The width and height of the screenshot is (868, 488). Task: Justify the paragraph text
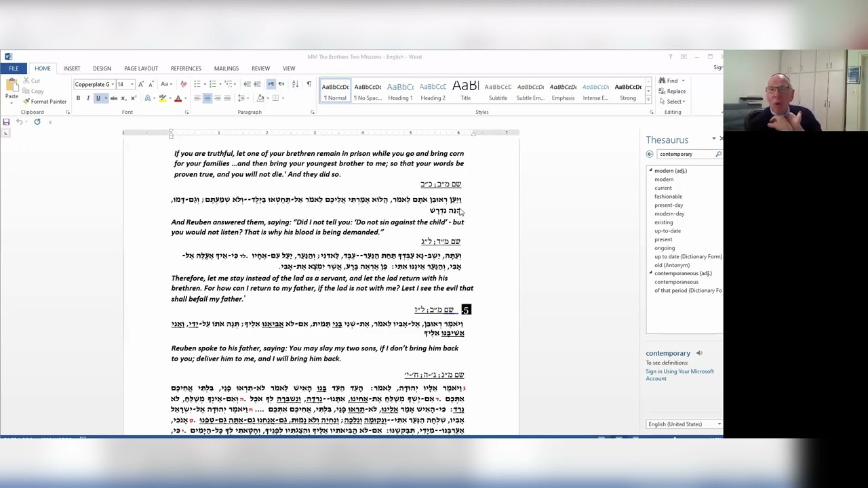tap(227, 98)
